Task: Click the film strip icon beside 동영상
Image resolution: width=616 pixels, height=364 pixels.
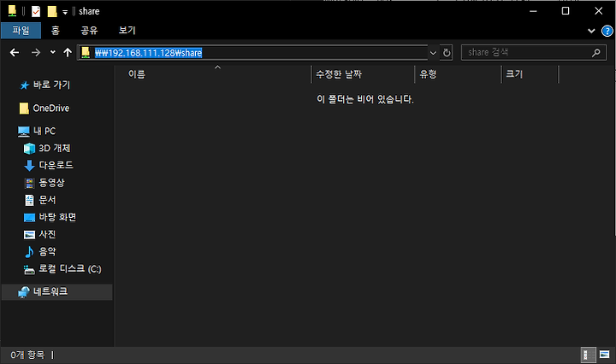Action: pos(29,183)
